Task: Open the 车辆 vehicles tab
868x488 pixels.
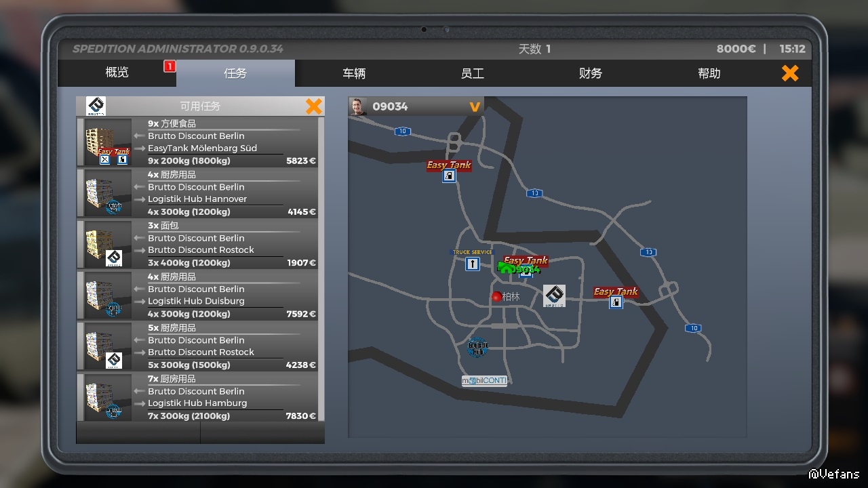Action: tap(354, 73)
